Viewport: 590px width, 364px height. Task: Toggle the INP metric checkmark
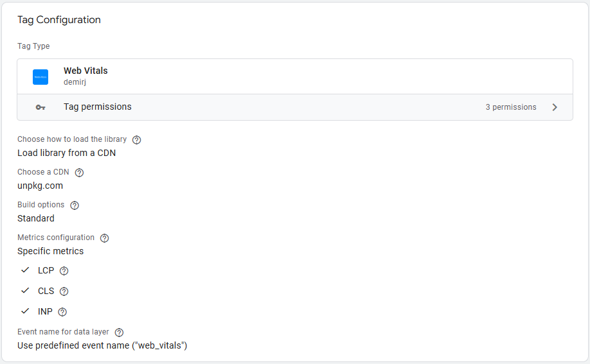(x=26, y=311)
